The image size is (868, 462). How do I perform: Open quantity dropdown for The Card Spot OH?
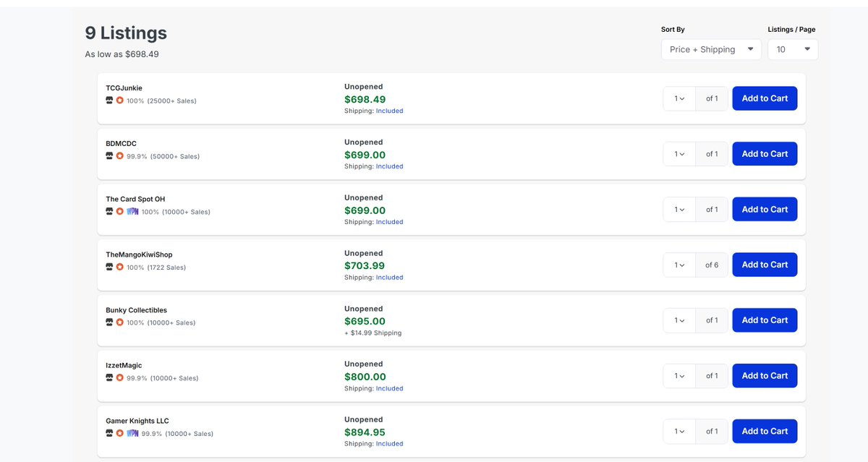(679, 210)
